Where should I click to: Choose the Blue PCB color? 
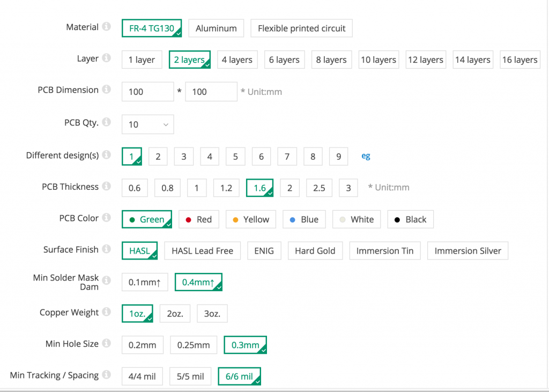(x=304, y=219)
